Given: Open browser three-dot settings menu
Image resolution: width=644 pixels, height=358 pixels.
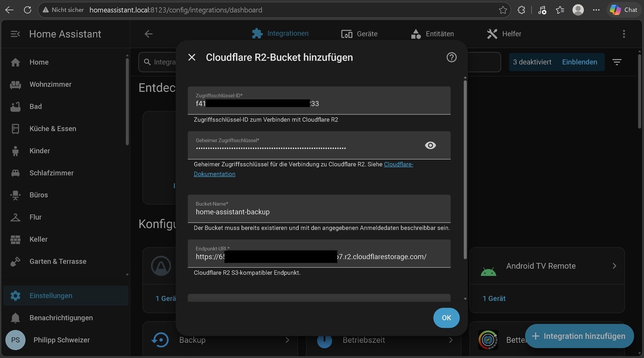Looking at the screenshot, I should pyautogui.click(x=596, y=10).
